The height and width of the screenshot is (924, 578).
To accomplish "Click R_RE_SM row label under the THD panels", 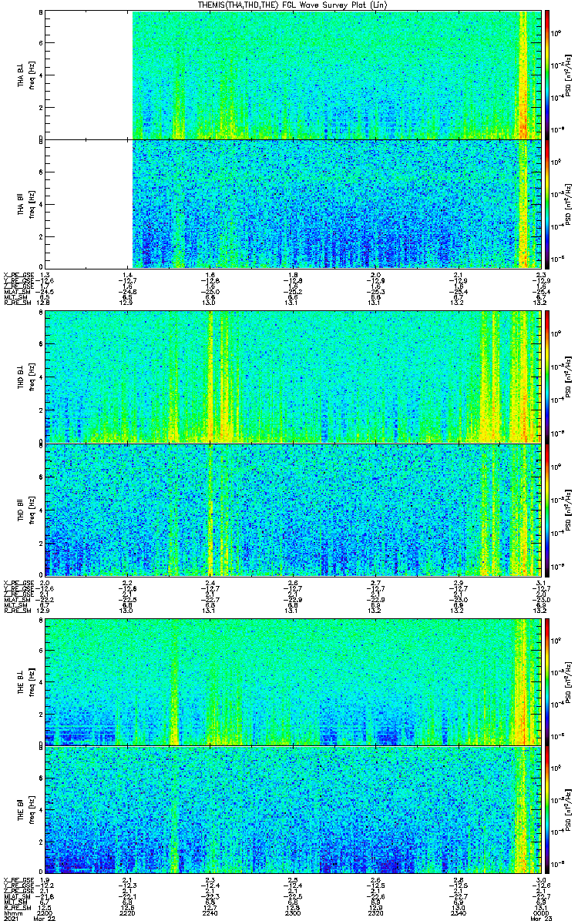I will pyautogui.click(x=17, y=610).
